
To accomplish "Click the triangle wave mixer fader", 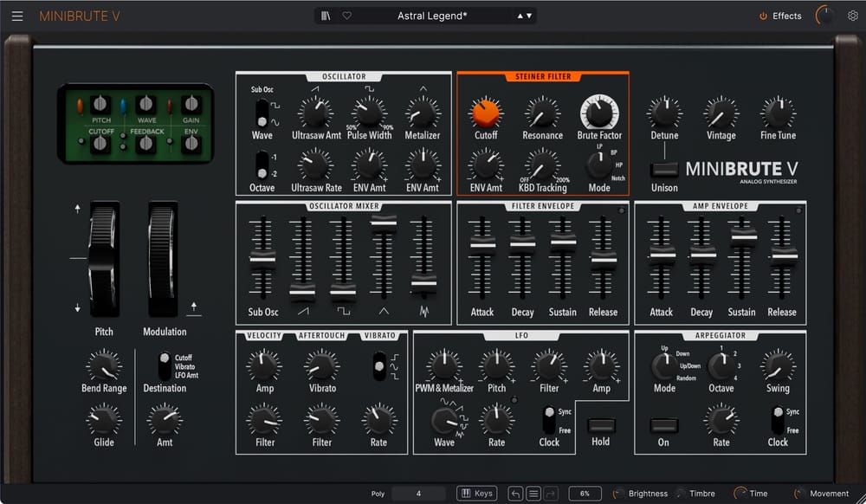I will [384, 223].
